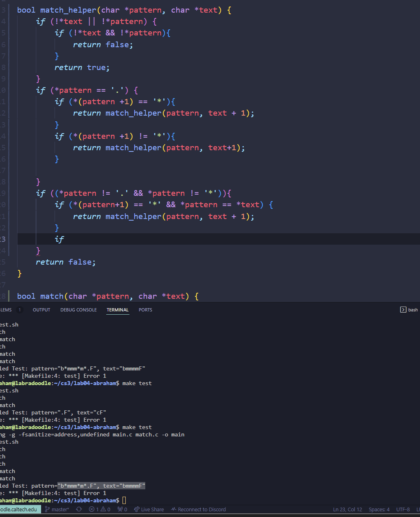Click the forwarded ports indicator in status bar
Viewport: 420px width, 517px height.
point(122,509)
